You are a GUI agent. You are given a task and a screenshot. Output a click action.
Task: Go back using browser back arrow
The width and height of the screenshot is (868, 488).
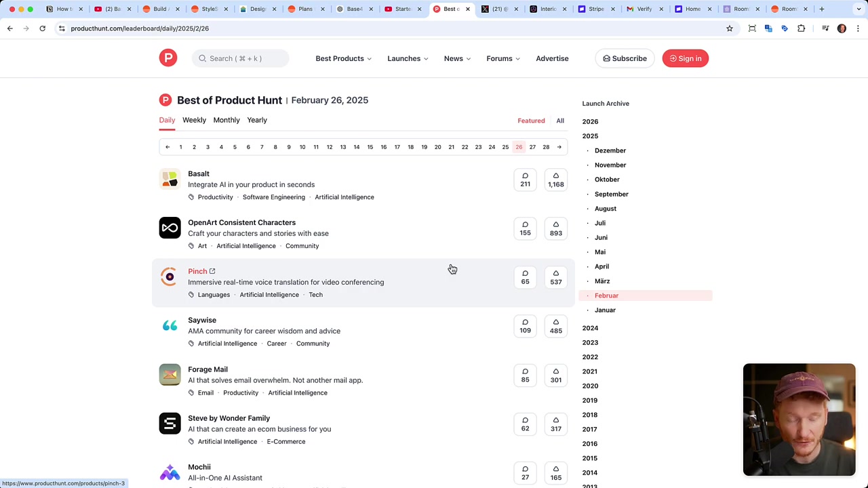click(10, 28)
